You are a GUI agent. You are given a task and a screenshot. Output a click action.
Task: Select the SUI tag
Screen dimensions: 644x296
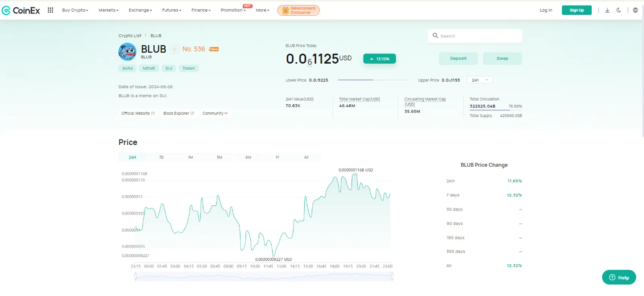(169, 68)
